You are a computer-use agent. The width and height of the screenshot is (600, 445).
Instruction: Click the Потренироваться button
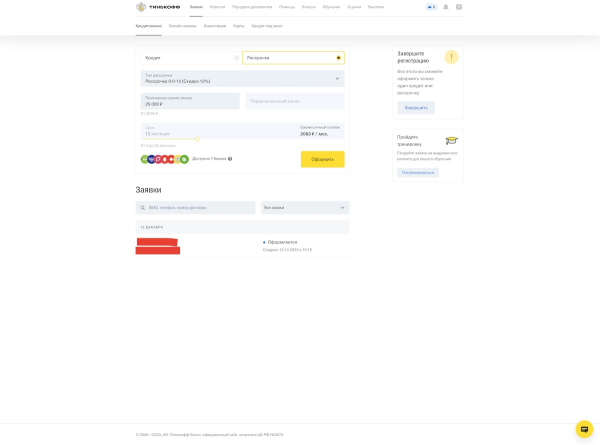click(x=417, y=172)
